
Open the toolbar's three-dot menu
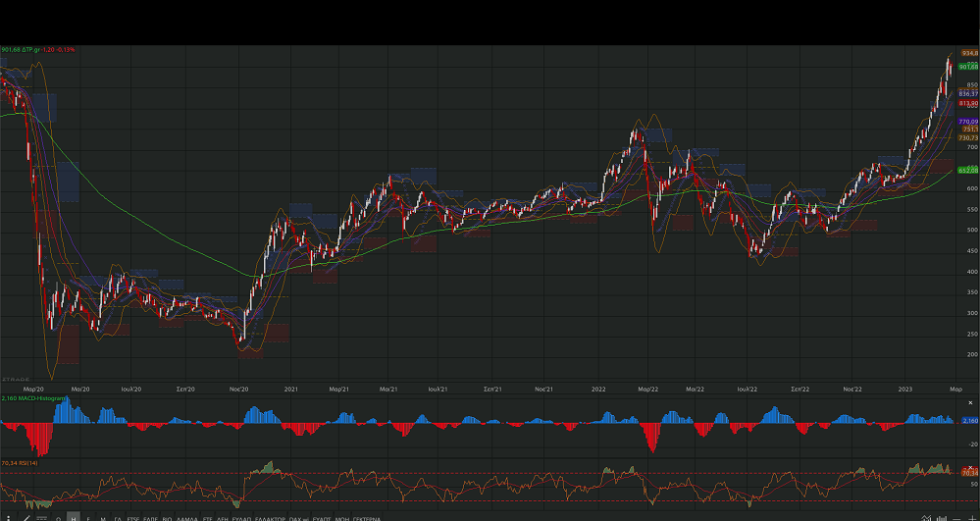[8, 518]
